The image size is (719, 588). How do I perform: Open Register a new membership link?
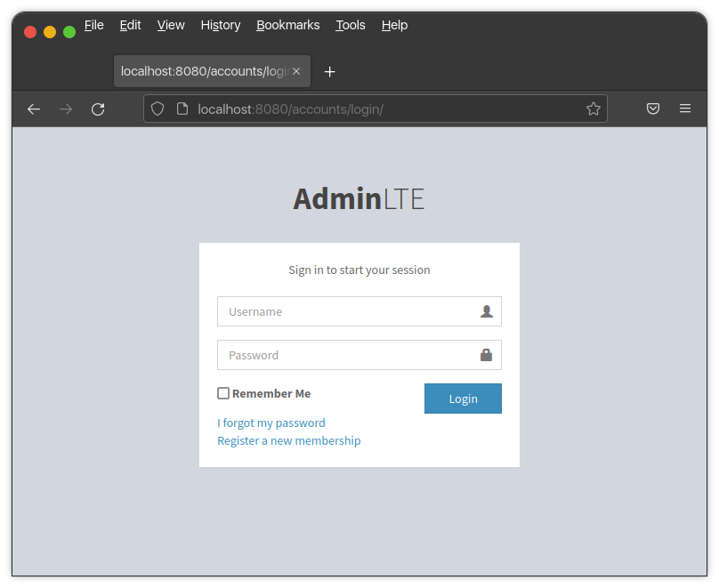point(289,440)
